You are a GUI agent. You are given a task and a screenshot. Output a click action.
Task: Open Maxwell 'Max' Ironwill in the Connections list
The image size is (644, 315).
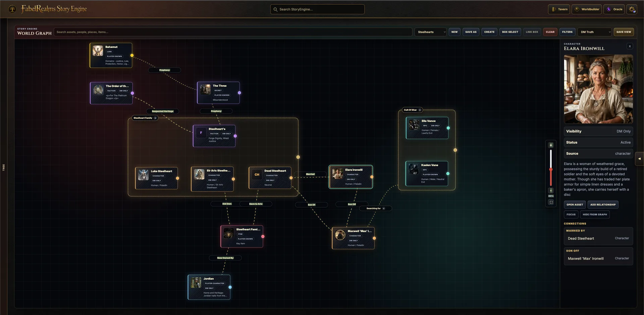coord(598,258)
